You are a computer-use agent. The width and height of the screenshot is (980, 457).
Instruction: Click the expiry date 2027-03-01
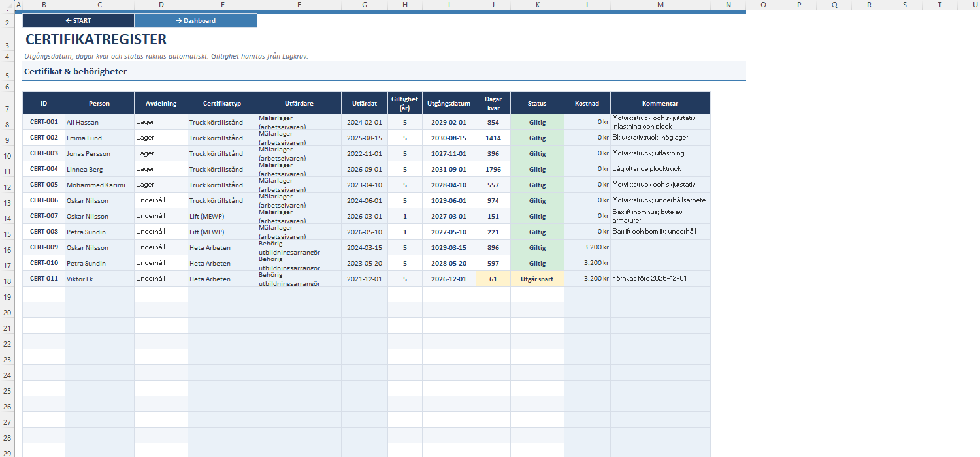(x=449, y=216)
